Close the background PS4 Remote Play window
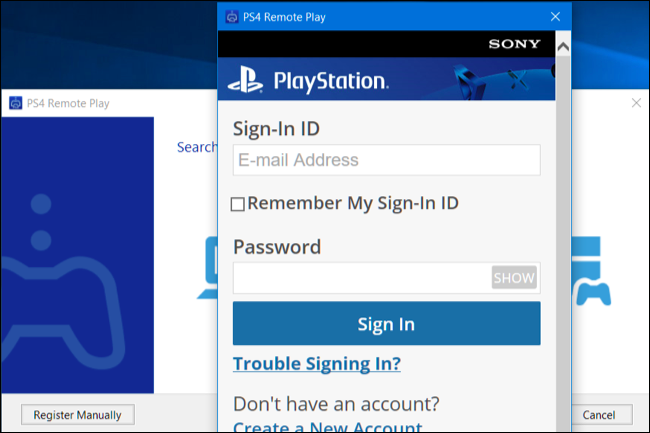Viewport: 650px width, 433px height. point(636,103)
